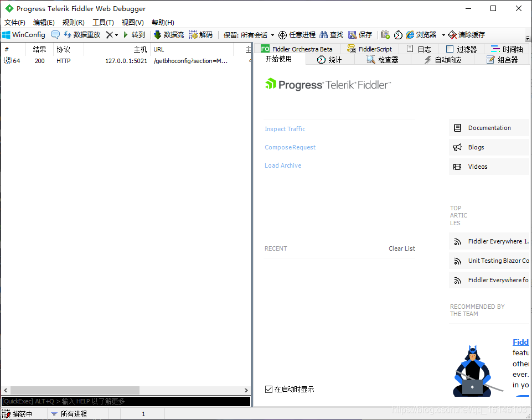Sort by the 主机 column header
Screen dimensions: 532x420
pyautogui.click(x=117, y=49)
